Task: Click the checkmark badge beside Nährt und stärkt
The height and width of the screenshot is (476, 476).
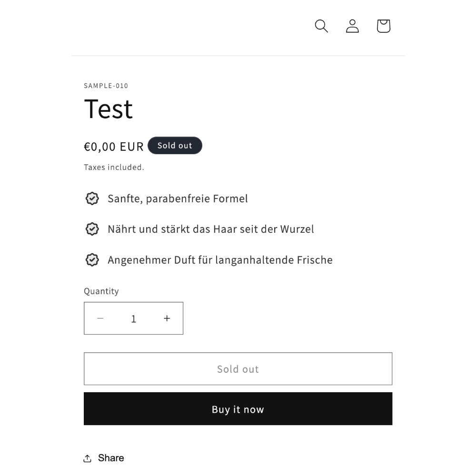Action: [x=92, y=229]
